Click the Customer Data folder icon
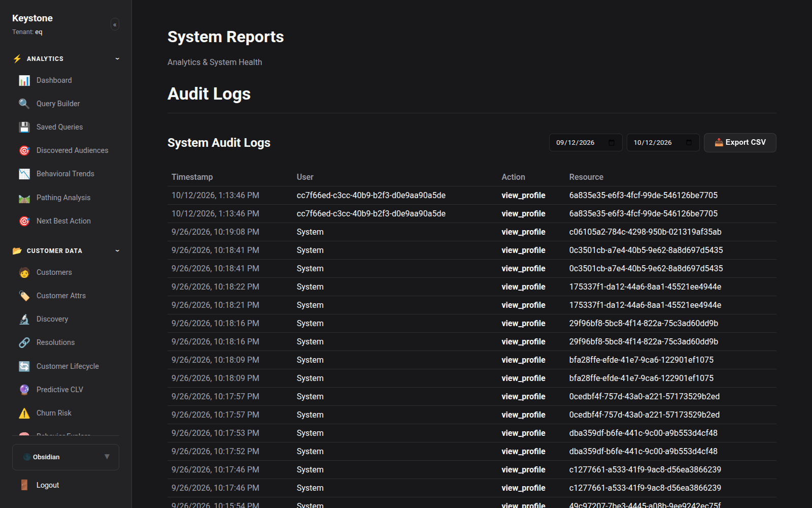The image size is (812, 508). pos(17,251)
